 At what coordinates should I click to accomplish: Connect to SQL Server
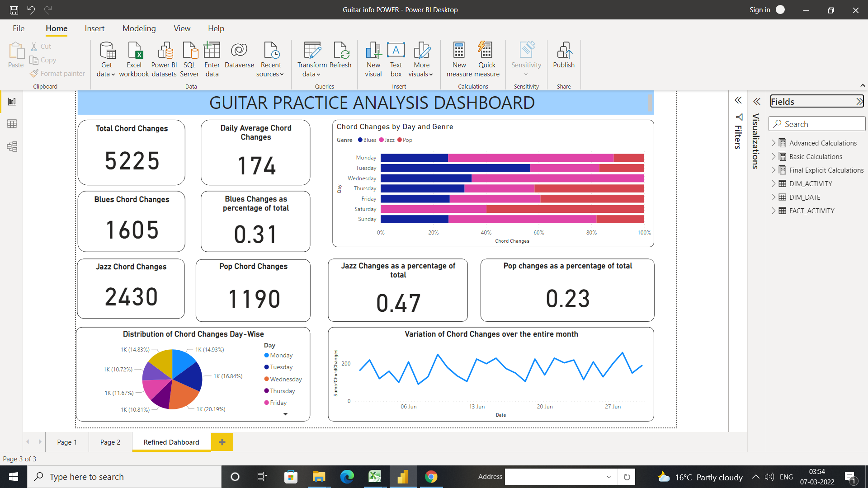point(189,59)
